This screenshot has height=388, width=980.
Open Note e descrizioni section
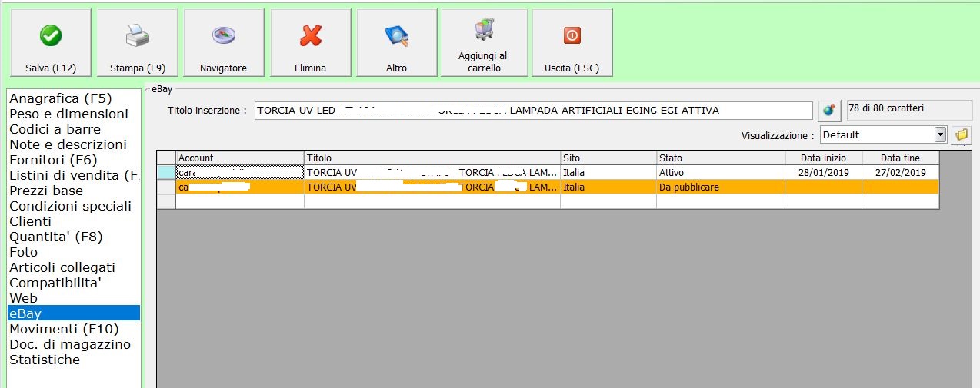coord(68,144)
